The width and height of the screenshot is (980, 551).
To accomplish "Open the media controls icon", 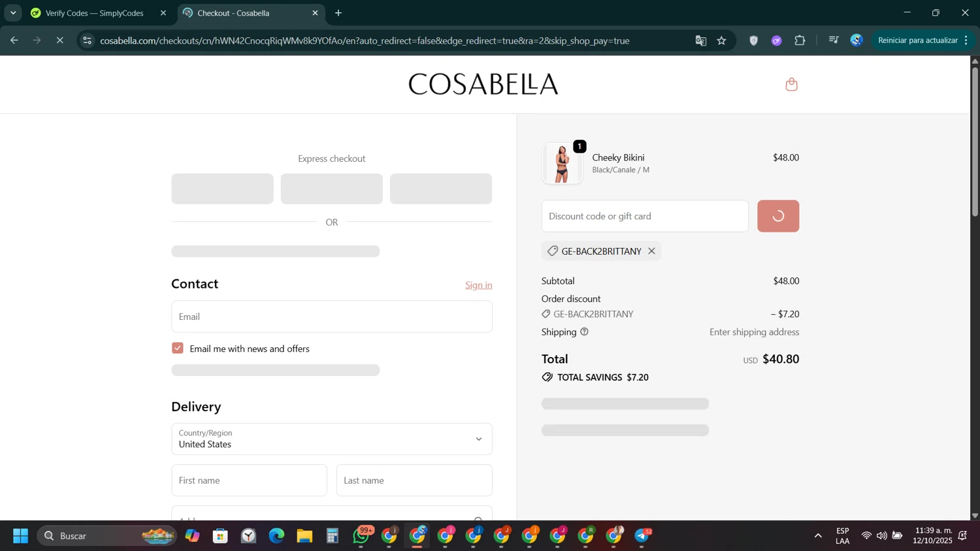I will click(x=834, y=40).
